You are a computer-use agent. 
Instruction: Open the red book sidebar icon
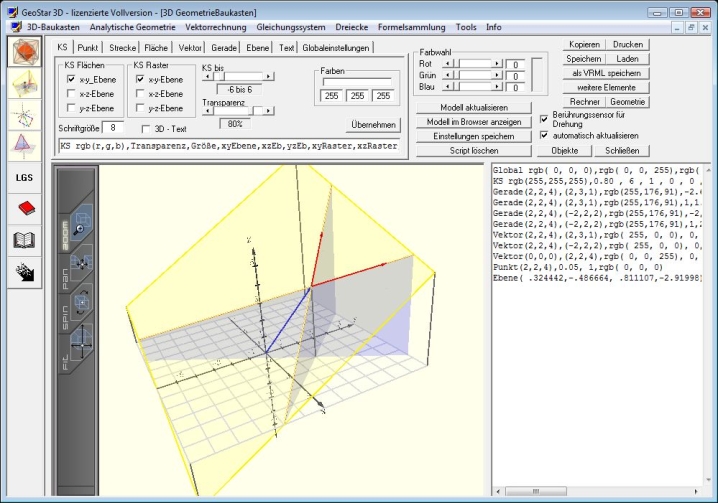point(24,208)
